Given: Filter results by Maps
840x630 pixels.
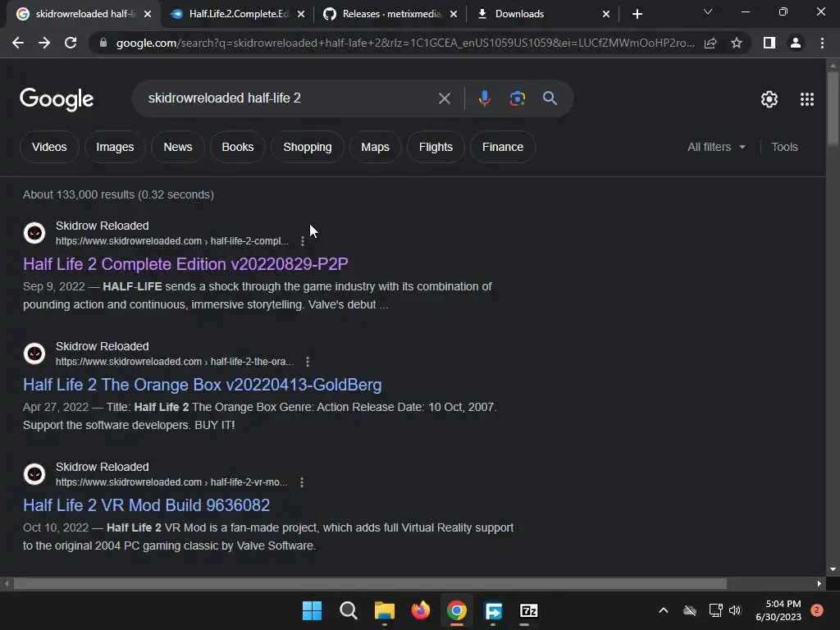Looking at the screenshot, I should click(375, 147).
